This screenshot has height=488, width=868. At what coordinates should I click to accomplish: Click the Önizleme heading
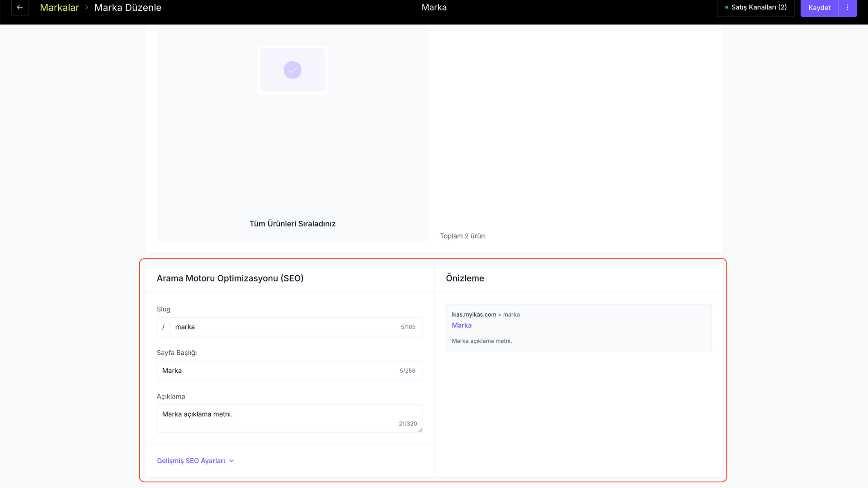click(465, 278)
